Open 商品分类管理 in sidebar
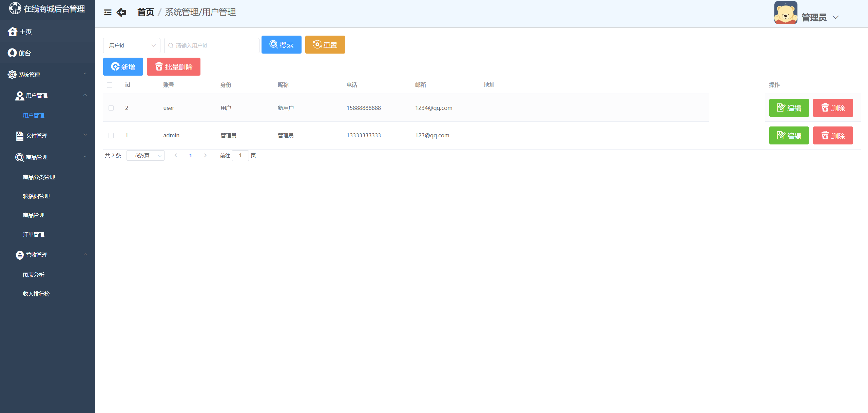This screenshot has height=413, width=868. pyautogui.click(x=39, y=177)
